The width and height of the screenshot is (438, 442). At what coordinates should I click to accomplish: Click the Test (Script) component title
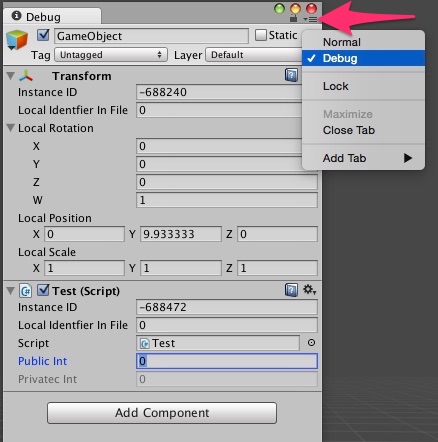point(86,291)
